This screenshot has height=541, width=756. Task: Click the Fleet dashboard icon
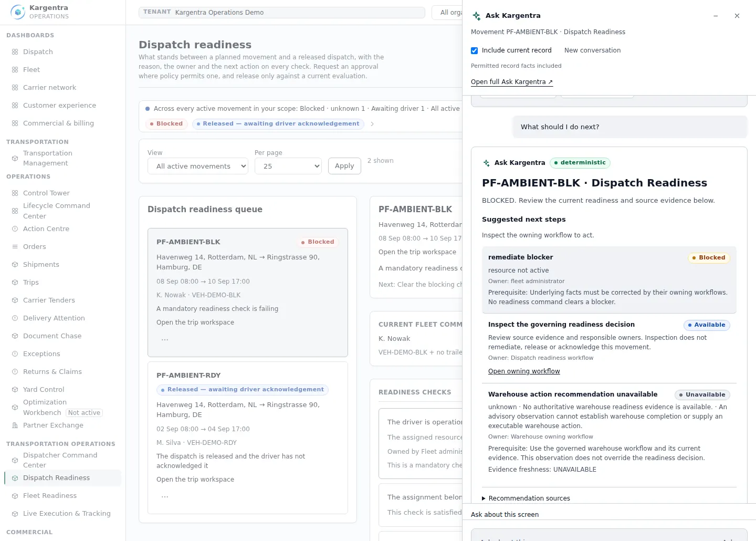pos(15,70)
